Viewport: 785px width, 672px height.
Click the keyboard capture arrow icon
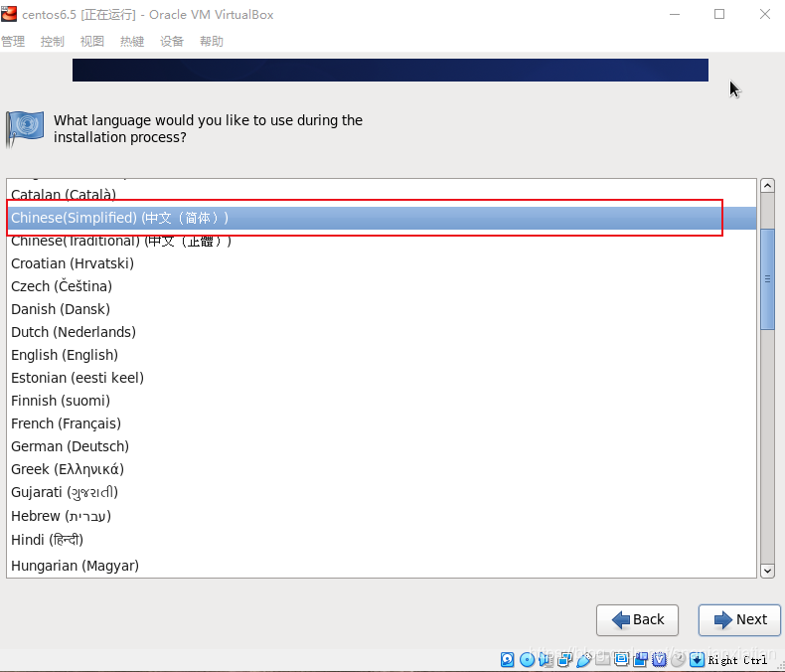point(697,659)
